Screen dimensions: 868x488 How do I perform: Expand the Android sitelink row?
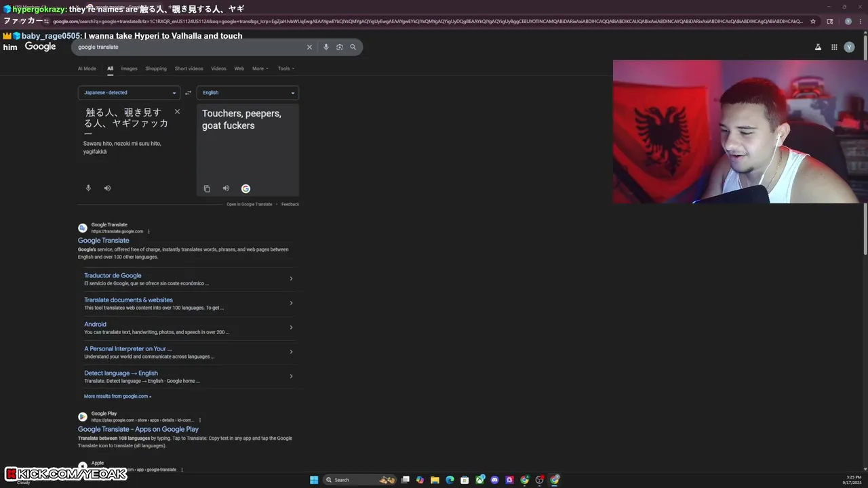(x=291, y=327)
